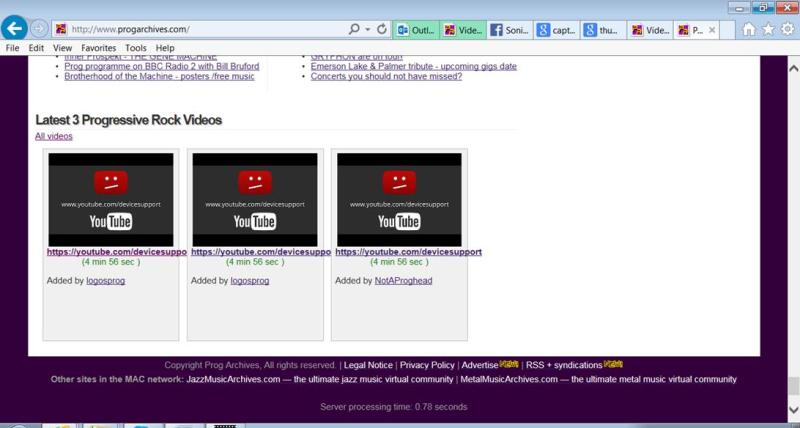Open Concerts you should not have missed link

click(x=386, y=77)
